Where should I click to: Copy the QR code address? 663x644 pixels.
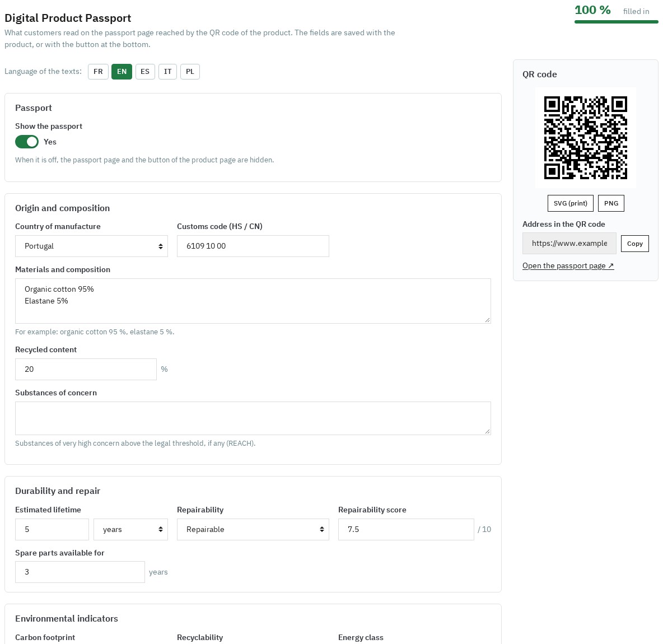(634, 244)
